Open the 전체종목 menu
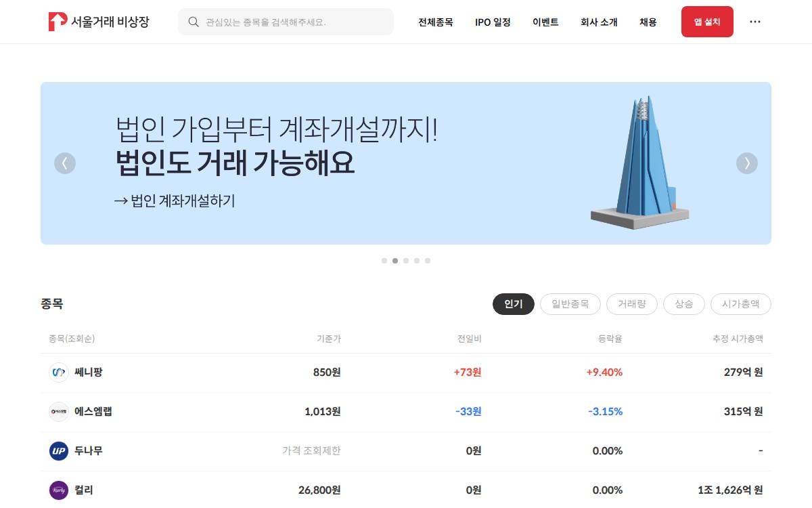The image size is (812, 508). (x=436, y=22)
